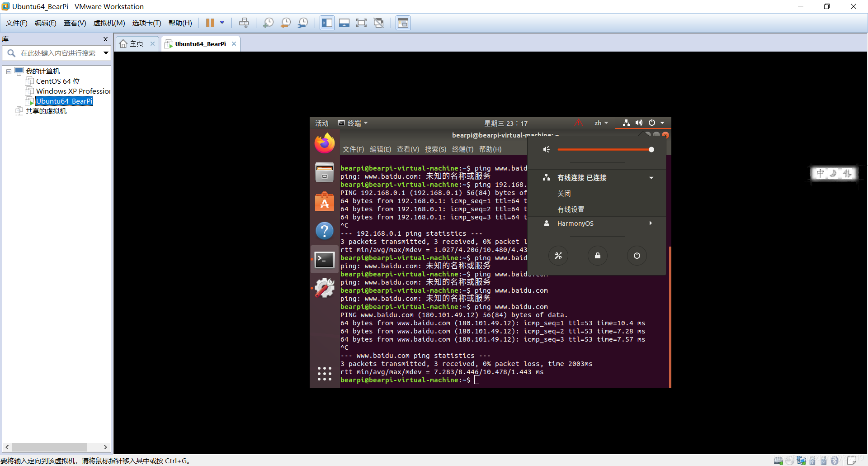This screenshot has height=466, width=868.
Task: Open the terminal's 搜索(S) menu
Action: [435, 149]
